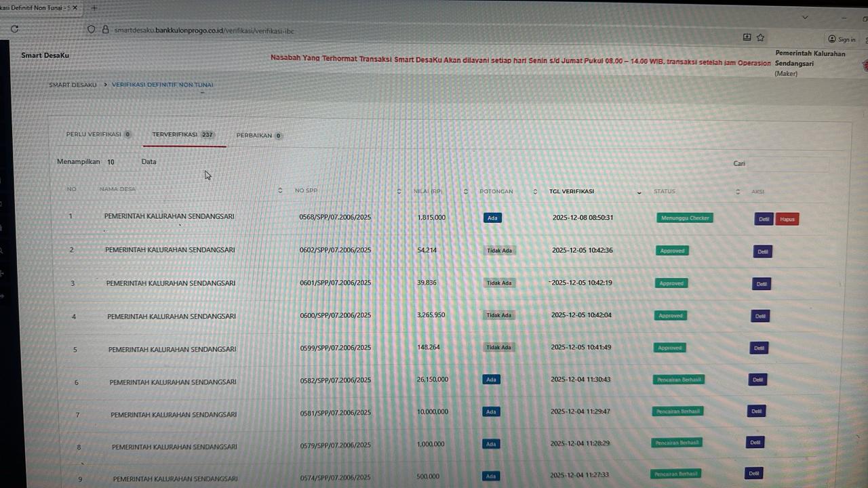Click the site padlock icon
The height and width of the screenshot is (488, 868).
point(105,30)
